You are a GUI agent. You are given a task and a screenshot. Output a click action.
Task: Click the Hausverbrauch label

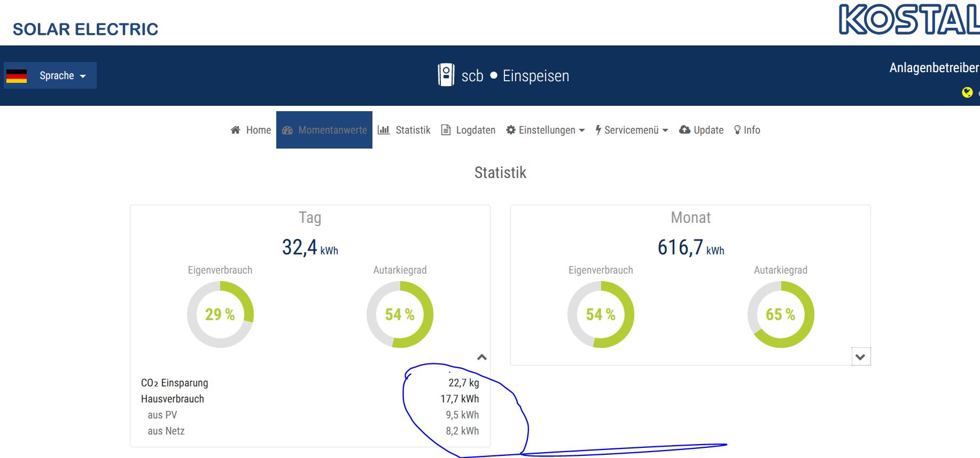point(173,399)
